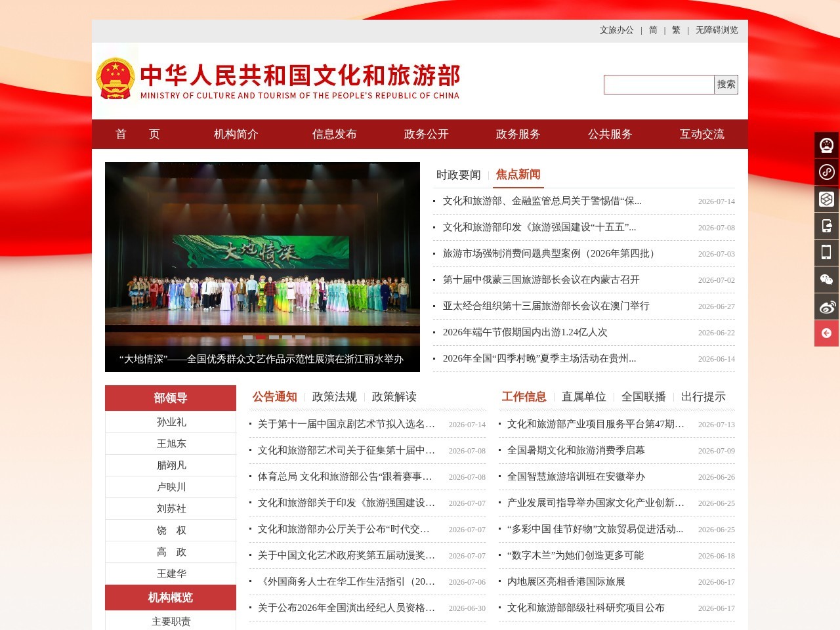Open 旅游市场强制消费问题典型案例 article
840x630 pixels.
(x=550, y=253)
